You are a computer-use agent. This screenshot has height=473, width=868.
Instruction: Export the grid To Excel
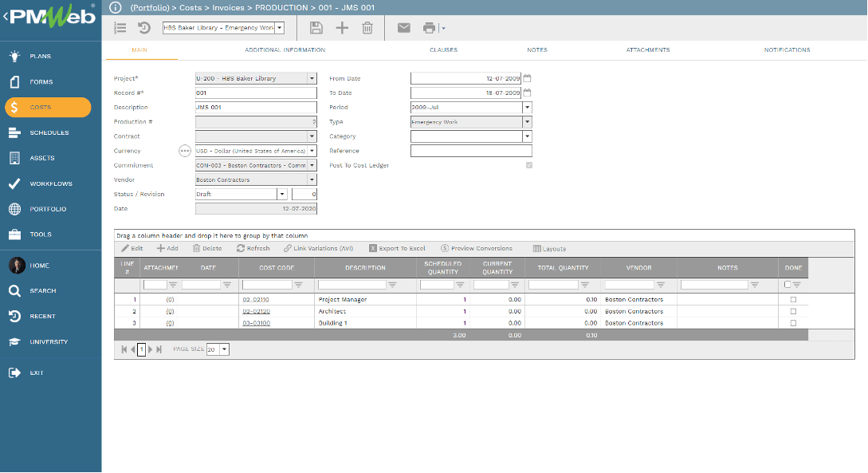click(x=397, y=248)
